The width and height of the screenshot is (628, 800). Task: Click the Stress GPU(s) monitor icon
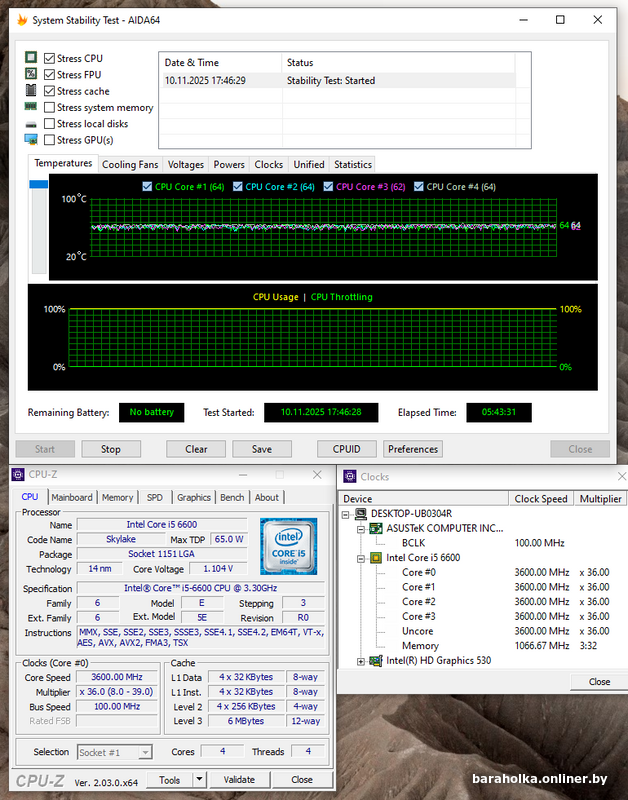[31, 140]
